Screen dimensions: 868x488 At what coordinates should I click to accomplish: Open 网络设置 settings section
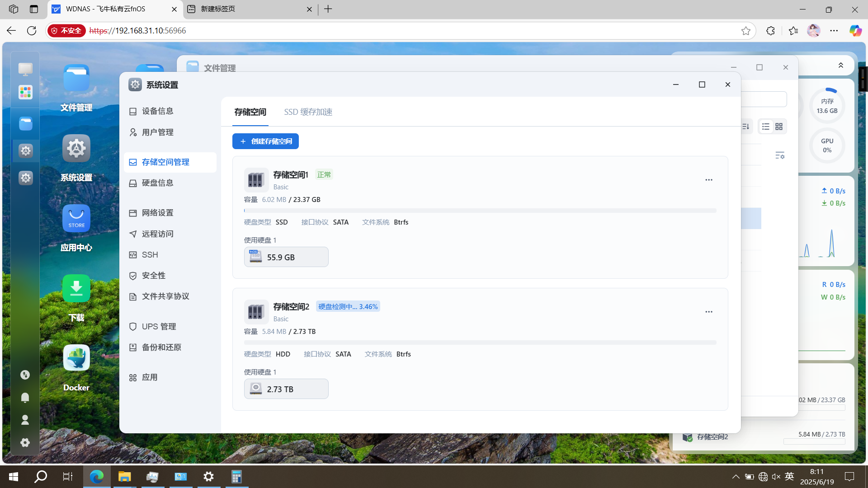(157, 213)
